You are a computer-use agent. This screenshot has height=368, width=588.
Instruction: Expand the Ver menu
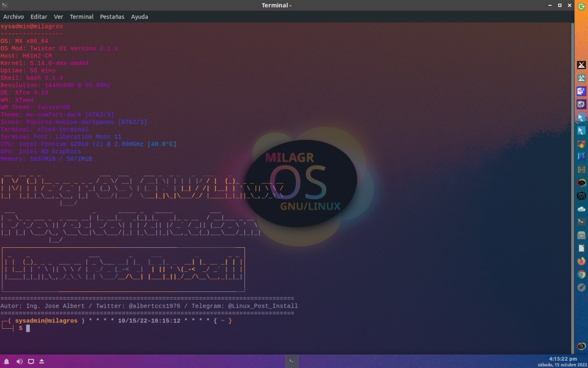click(58, 17)
